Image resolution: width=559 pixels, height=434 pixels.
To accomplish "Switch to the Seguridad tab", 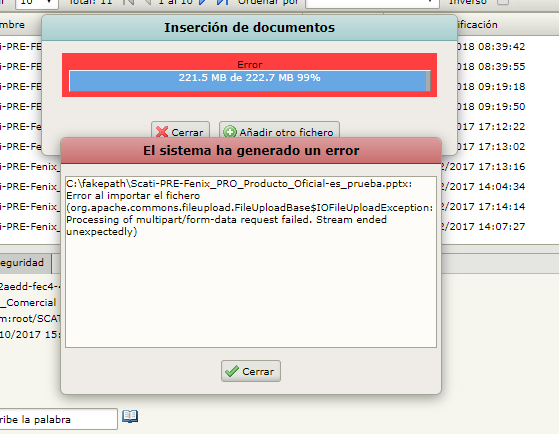I will click(25, 263).
